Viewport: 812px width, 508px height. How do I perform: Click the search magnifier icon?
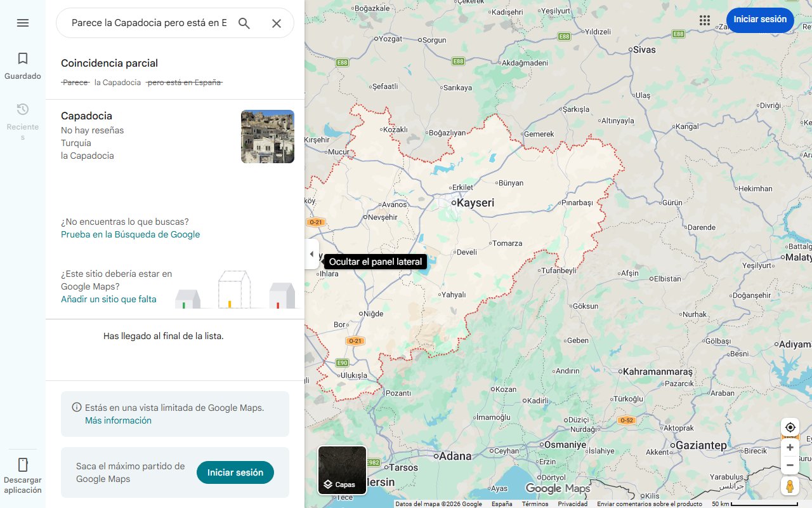pyautogui.click(x=244, y=23)
